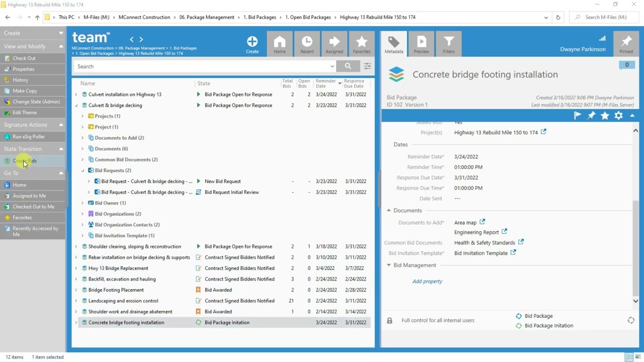Click the Create plus icon
This screenshot has height=362, width=644.
coord(252,42)
